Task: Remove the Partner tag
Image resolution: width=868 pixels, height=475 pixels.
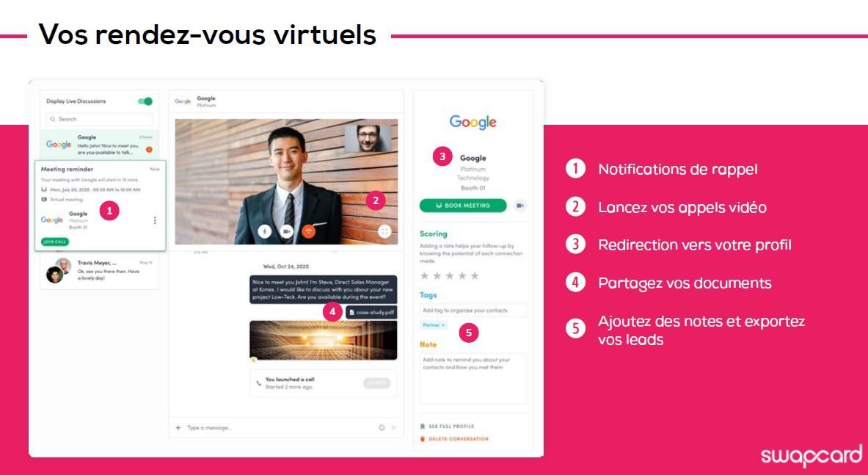Action: point(443,325)
